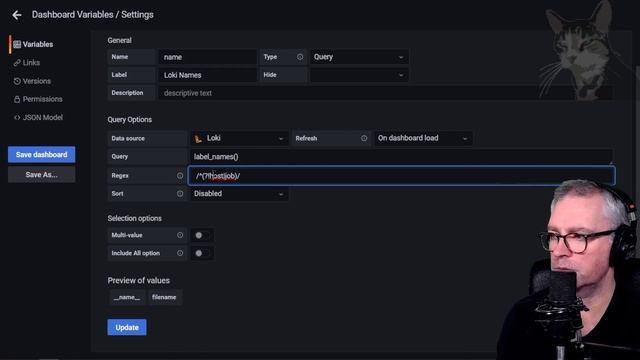The image size is (640, 360).
Task: Click into the Regex input field
Action: (402, 176)
